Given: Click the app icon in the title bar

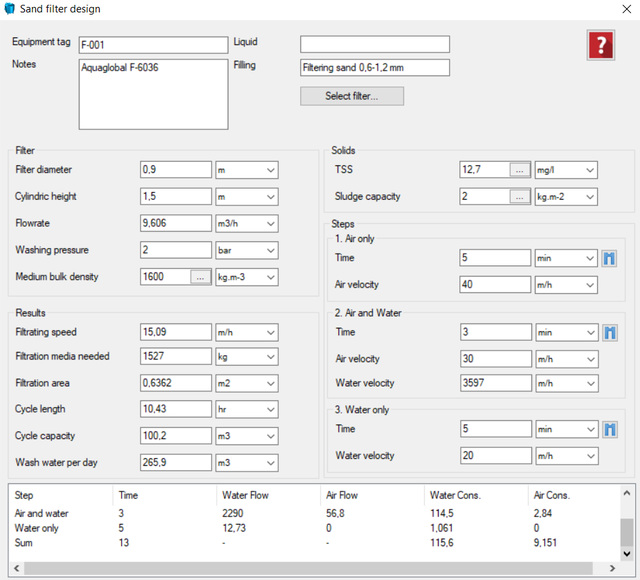Looking at the screenshot, I should pyautogui.click(x=10, y=9).
